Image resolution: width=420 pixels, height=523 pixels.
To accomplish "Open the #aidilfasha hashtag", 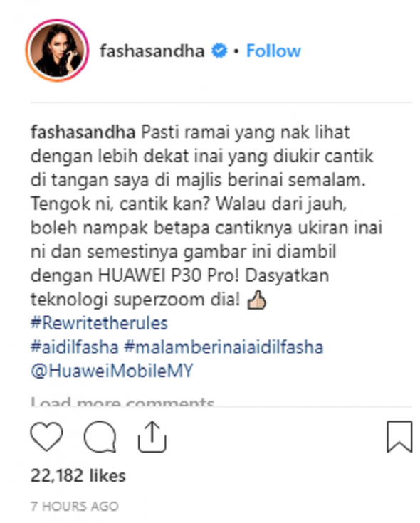I will coord(75,347).
